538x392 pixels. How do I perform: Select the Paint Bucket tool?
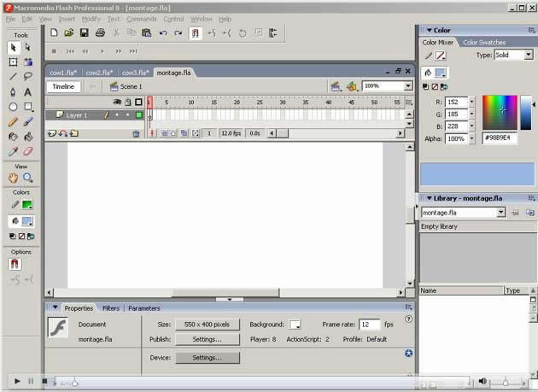click(x=28, y=137)
